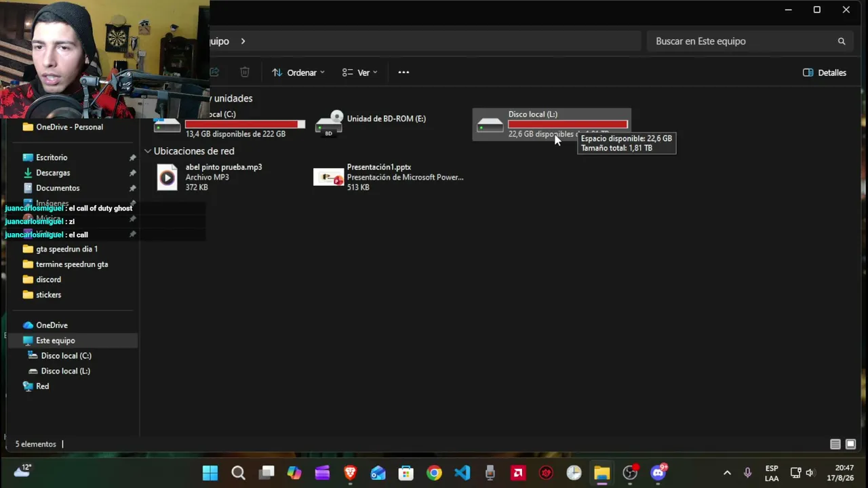868x488 pixels.
Task: Select the Disco local (L:) drive icon
Action: pyautogui.click(x=490, y=125)
